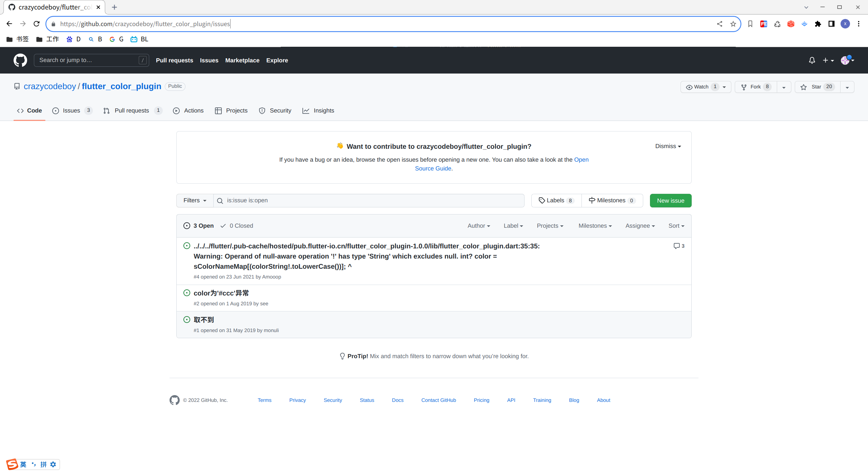
Task: Open the notifications bell icon
Action: click(812, 60)
